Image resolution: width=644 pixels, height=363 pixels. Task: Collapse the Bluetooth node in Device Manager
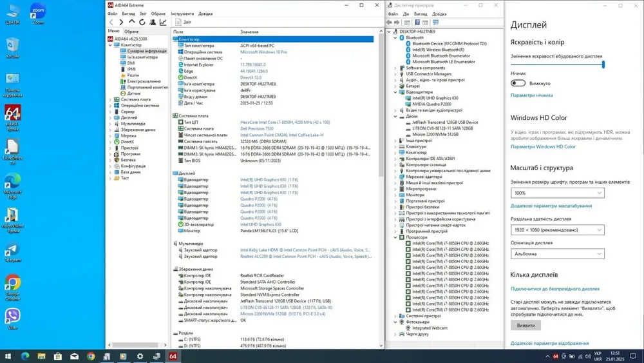coord(395,38)
